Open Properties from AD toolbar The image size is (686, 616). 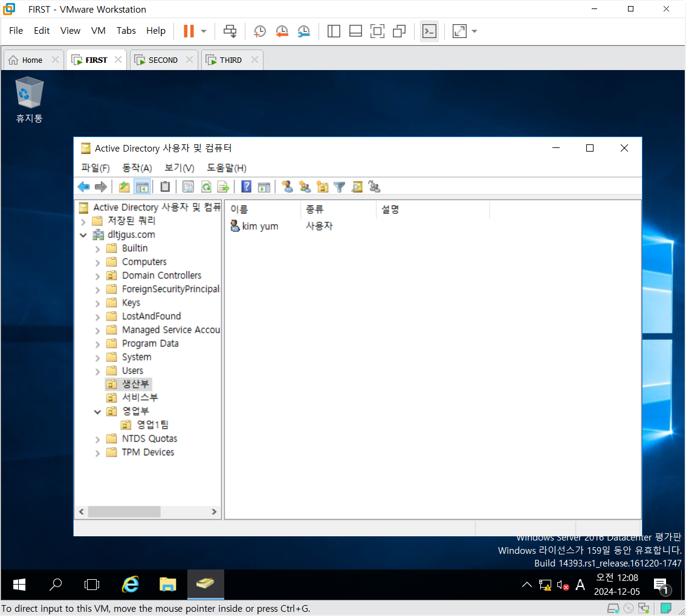click(x=188, y=187)
